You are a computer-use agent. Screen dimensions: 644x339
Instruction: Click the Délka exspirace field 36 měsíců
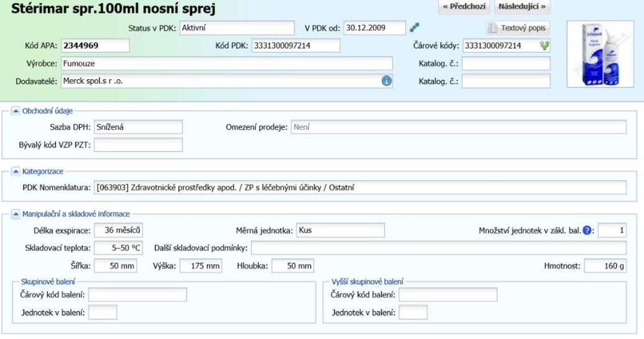click(118, 230)
